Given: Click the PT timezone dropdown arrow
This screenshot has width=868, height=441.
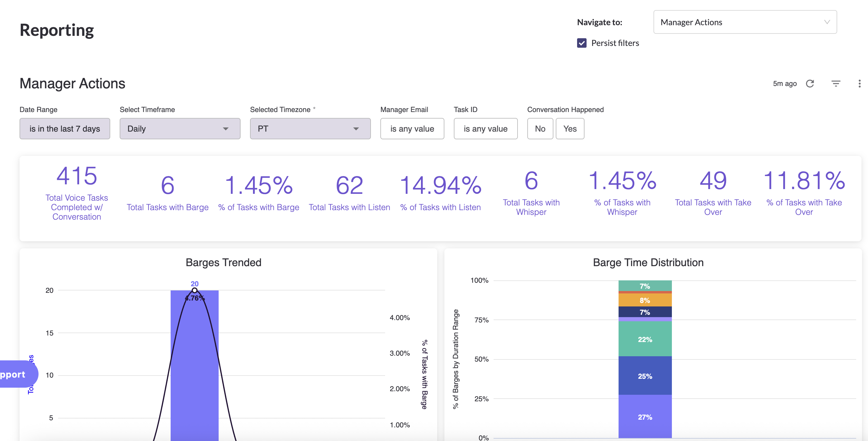Looking at the screenshot, I should (356, 129).
